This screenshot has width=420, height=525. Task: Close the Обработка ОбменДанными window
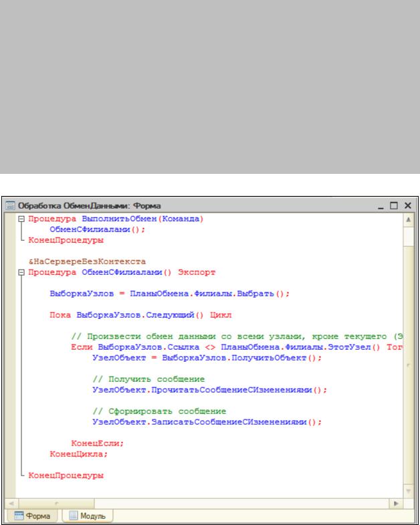click(407, 205)
